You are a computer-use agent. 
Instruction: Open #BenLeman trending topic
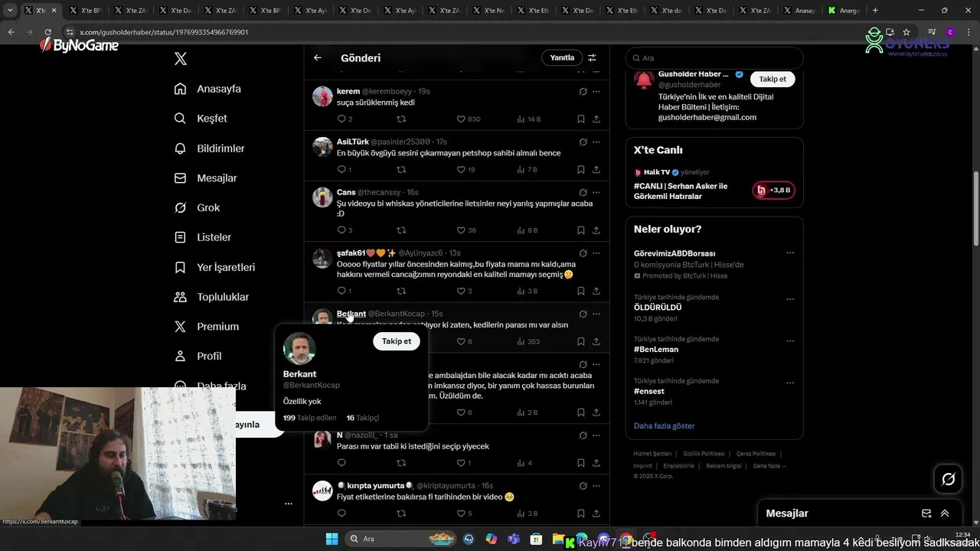point(656,349)
